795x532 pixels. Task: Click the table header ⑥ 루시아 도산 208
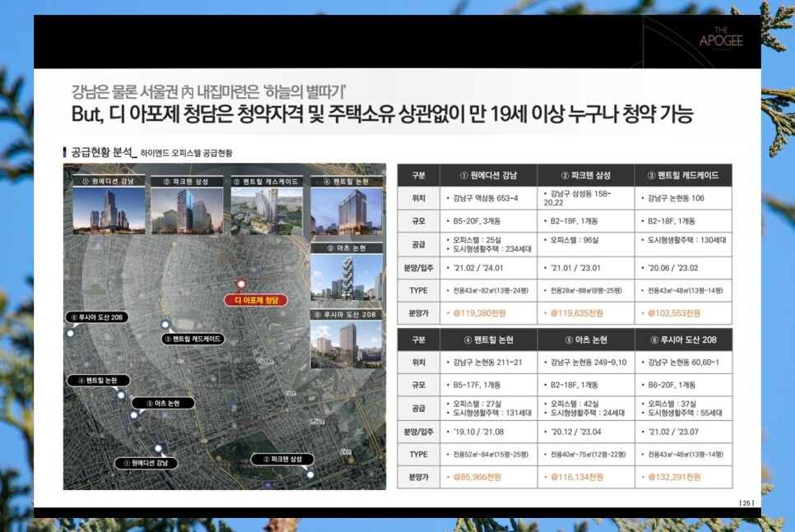tap(683, 340)
